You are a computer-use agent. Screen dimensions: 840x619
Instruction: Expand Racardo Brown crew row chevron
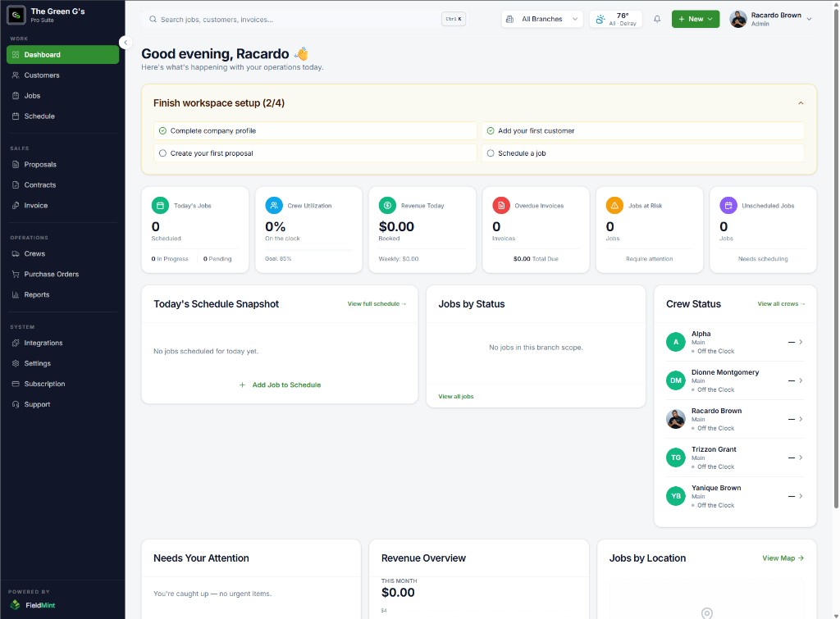click(x=801, y=419)
